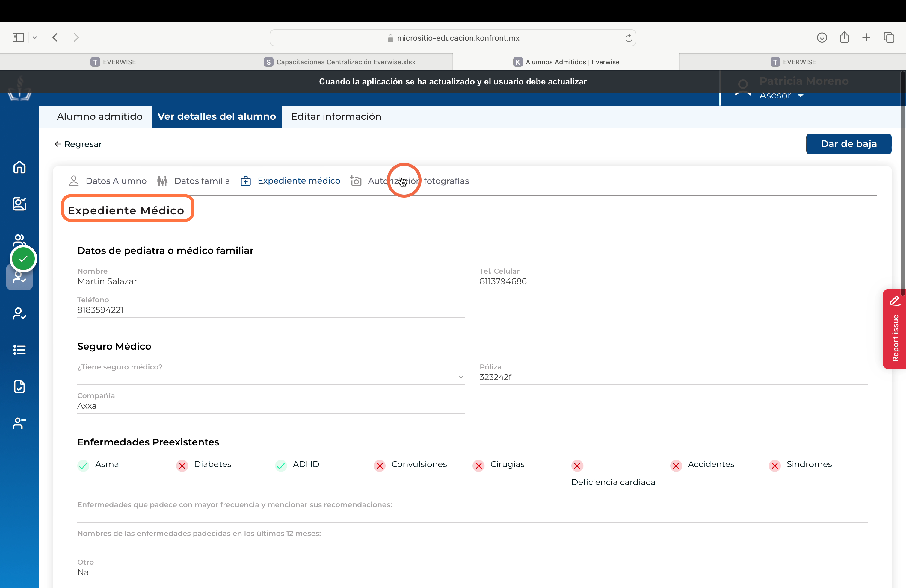Image resolution: width=906 pixels, height=588 pixels.
Task: Toggle the Convulsiones condition mark
Action: click(x=380, y=465)
